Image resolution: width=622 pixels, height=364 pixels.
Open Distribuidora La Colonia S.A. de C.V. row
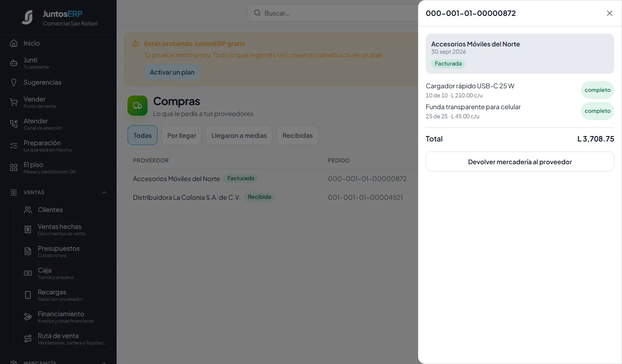point(273,197)
